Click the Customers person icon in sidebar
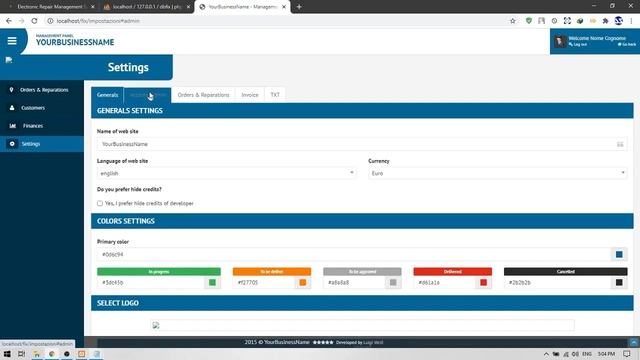 pyautogui.click(x=12, y=108)
